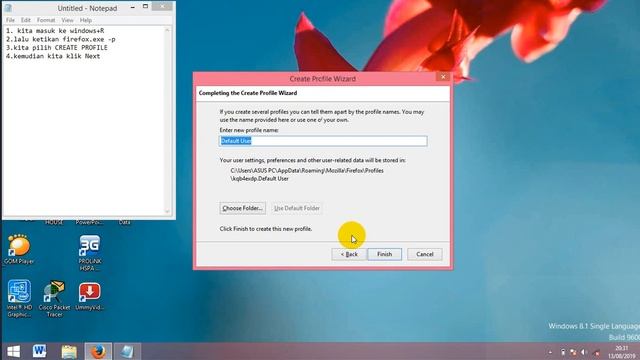Open the Windows Start button
The image size is (640, 360).
13,351
